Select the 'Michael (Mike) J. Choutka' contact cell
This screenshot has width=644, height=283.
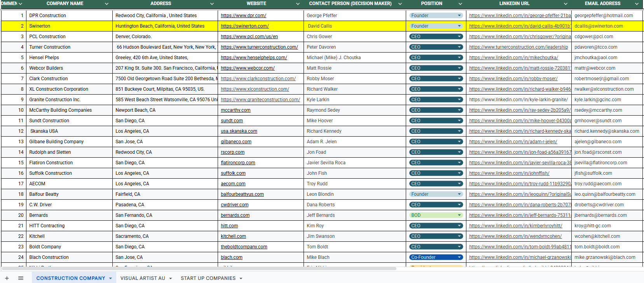(355, 58)
